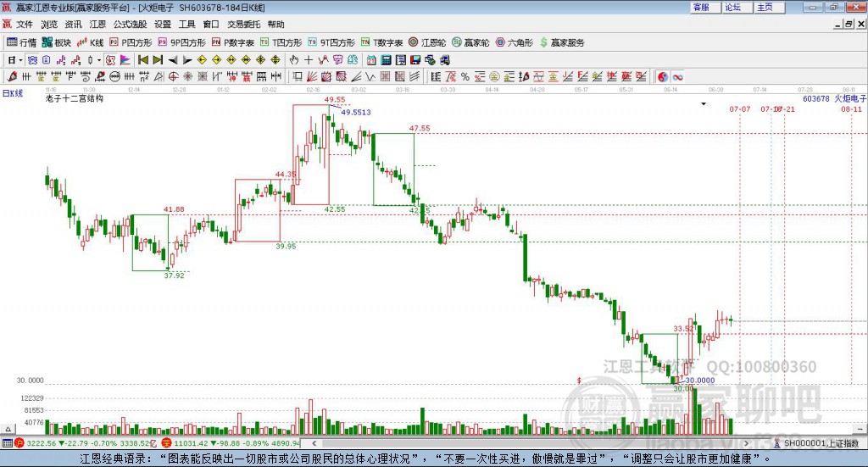The height and width of the screenshot is (467, 868).
Task: Click horizontal scrollbar right arrow
Action: (x=746, y=443)
